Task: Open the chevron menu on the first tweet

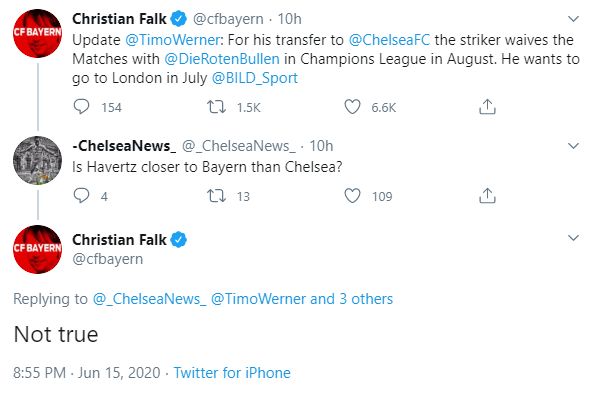Action: pos(573,19)
